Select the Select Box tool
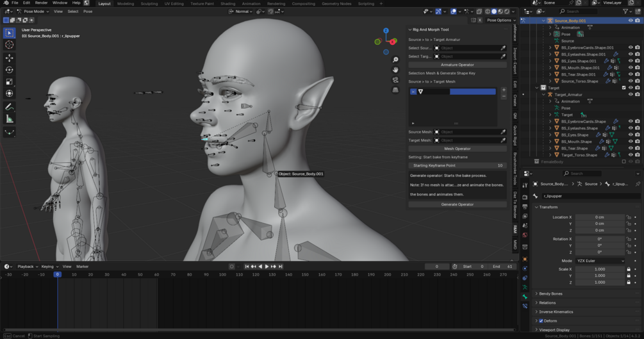 point(10,33)
